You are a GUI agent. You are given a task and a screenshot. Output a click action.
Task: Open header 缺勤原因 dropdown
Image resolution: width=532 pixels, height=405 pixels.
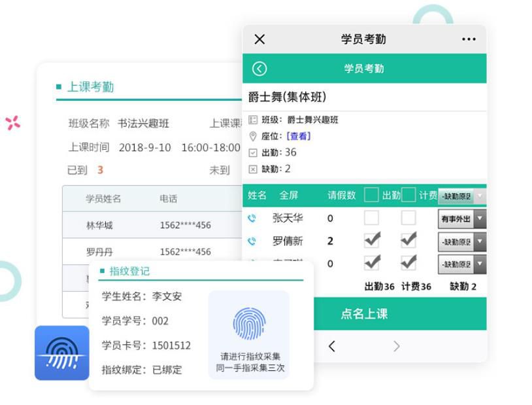pyautogui.click(x=462, y=196)
